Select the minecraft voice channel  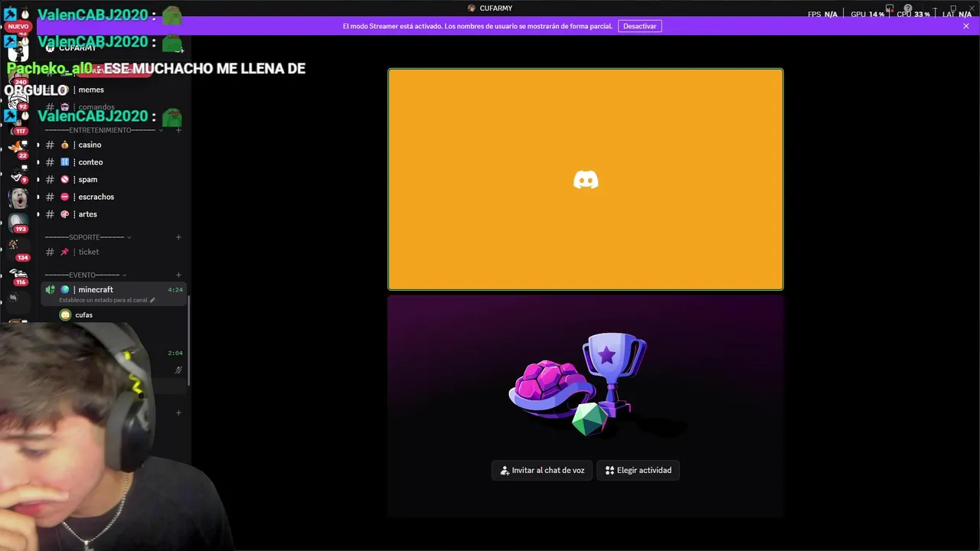pyautogui.click(x=113, y=294)
